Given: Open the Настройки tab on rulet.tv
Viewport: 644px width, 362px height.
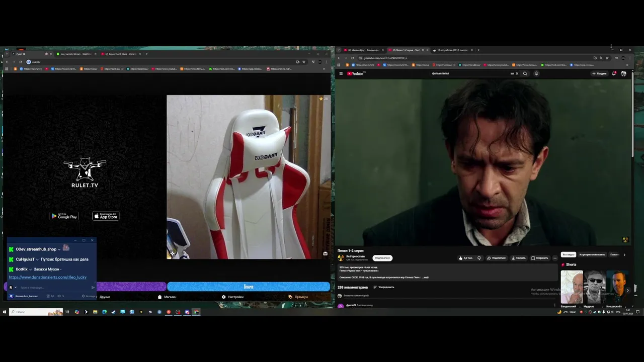Looking at the screenshot, I should pos(233,297).
